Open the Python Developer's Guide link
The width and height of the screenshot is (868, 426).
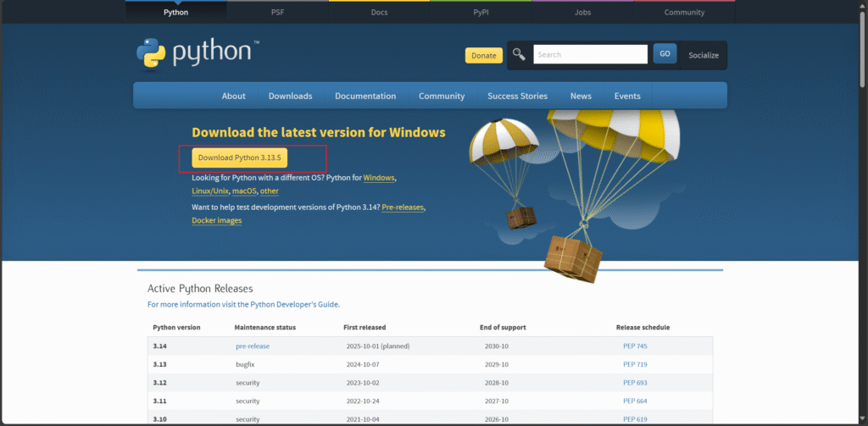pyautogui.click(x=243, y=304)
